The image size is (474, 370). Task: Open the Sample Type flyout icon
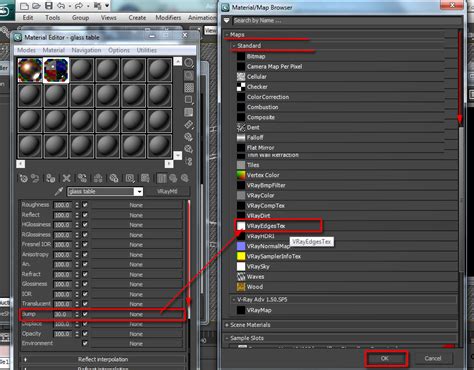click(x=189, y=63)
